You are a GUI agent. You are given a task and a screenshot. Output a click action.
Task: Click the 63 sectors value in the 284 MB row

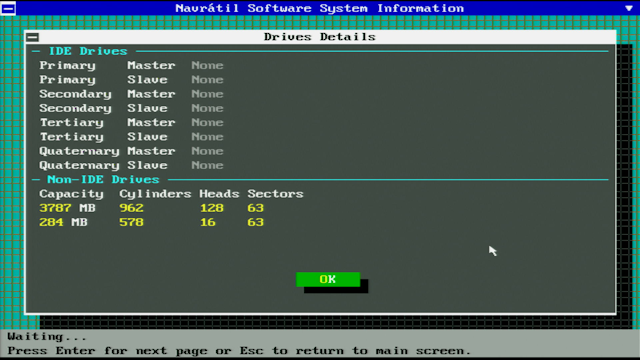(256, 222)
